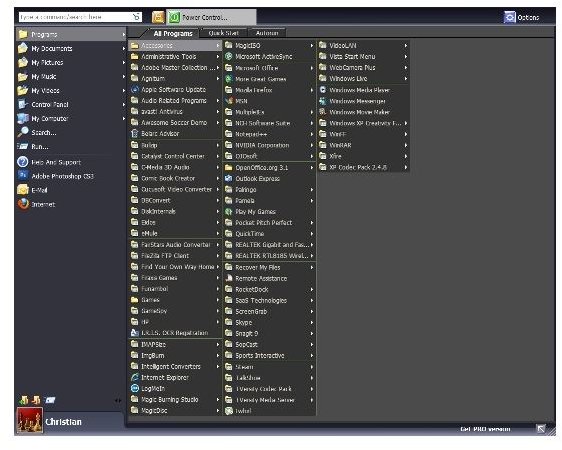The width and height of the screenshot is (562, 450).
Task: Select the Programs entry in left pane
Action: [x=71, y=34]
